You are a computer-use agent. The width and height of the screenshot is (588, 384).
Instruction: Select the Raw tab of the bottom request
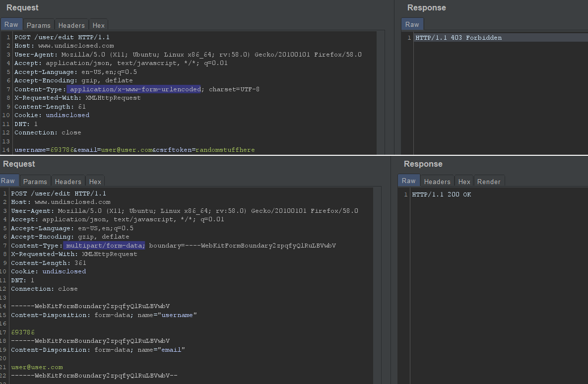click(x=8, y=181)
